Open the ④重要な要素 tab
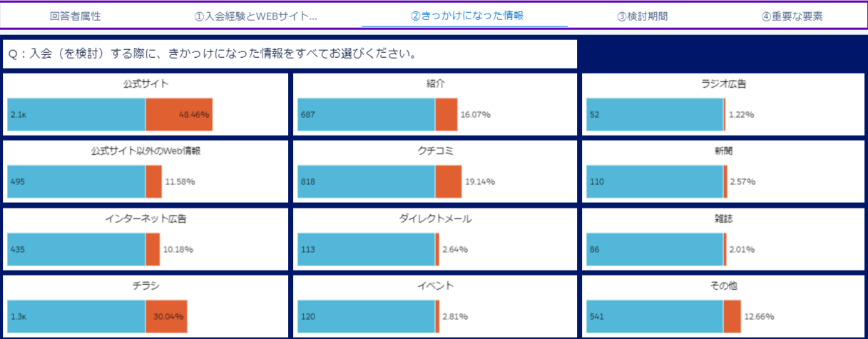868x339 pixels. [x=792, y=16]
